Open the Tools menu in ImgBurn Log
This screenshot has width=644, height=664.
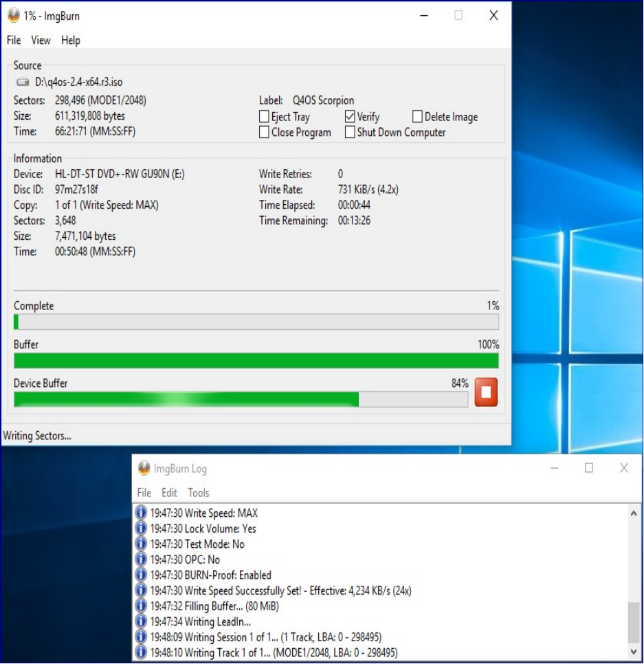pos(199,492)
